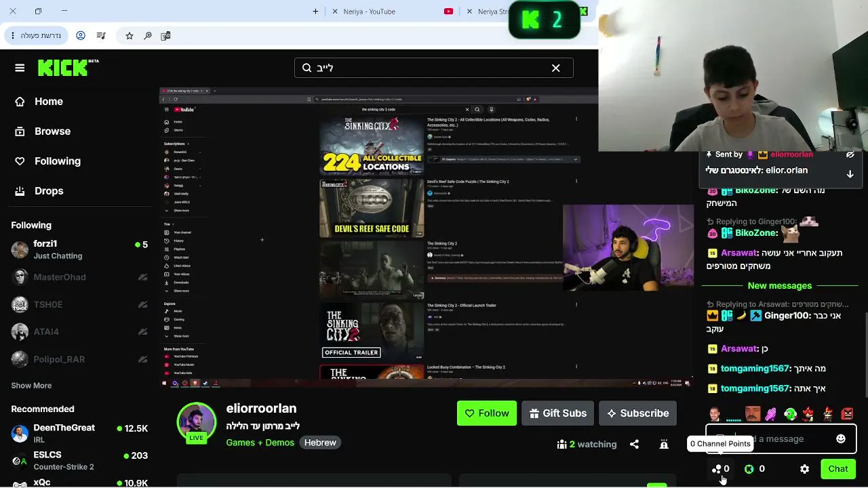Open the Kick sidebar hamburger menu
868x488 pixels.
pos(20,68)
